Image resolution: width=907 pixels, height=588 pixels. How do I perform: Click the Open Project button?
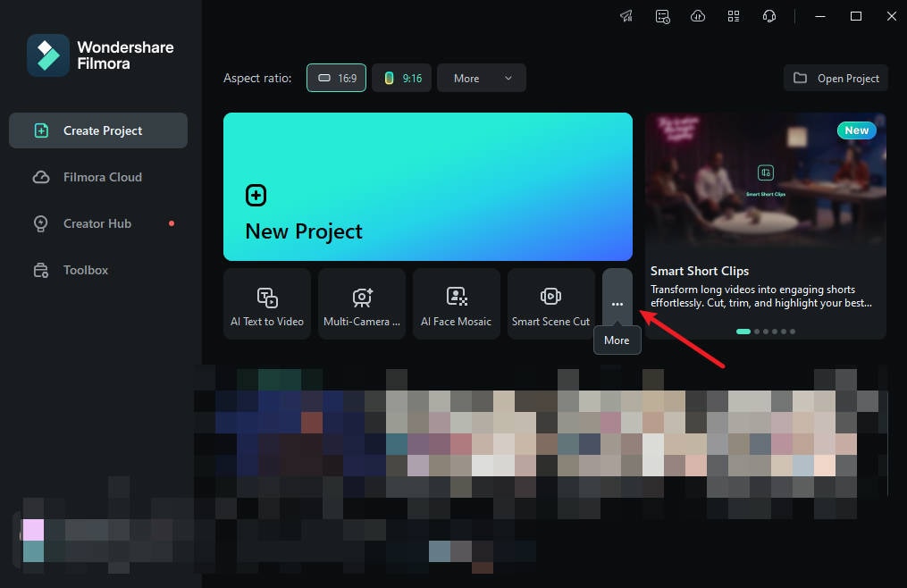(x=836, y=78)
